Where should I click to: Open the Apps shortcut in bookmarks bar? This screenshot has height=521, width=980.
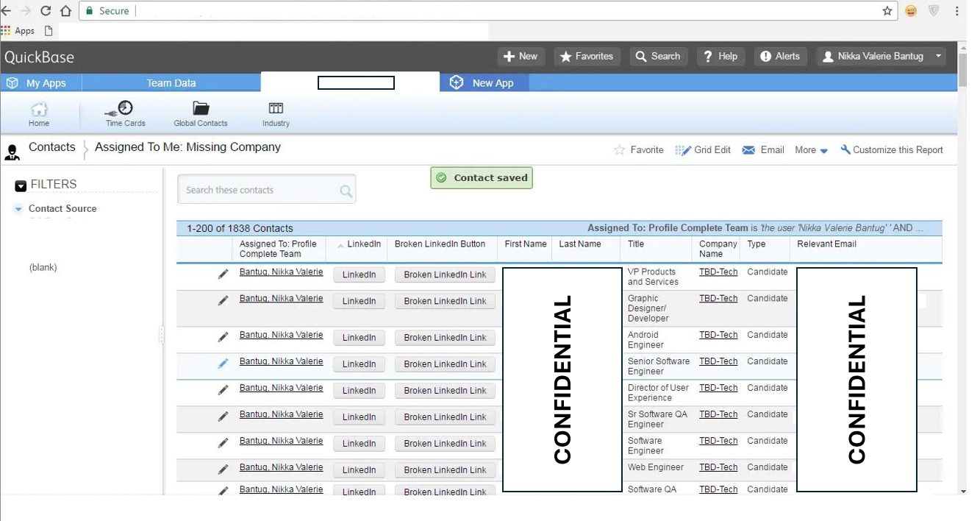tap(18, 31)
